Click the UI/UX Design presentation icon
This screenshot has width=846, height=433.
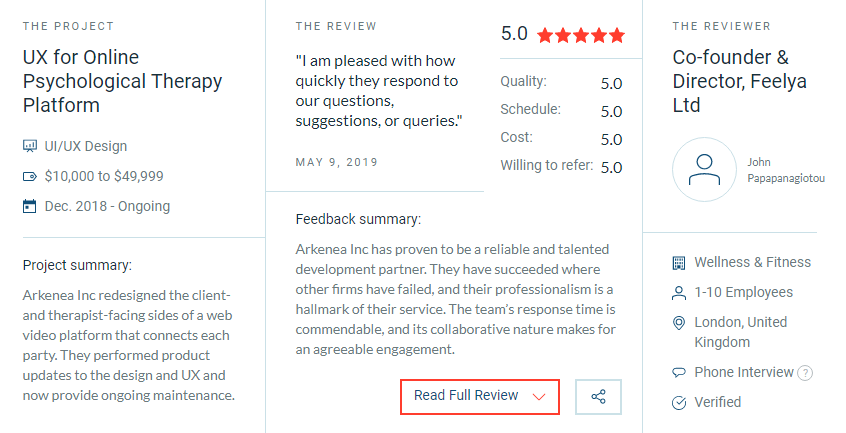[x=30, y=146]
